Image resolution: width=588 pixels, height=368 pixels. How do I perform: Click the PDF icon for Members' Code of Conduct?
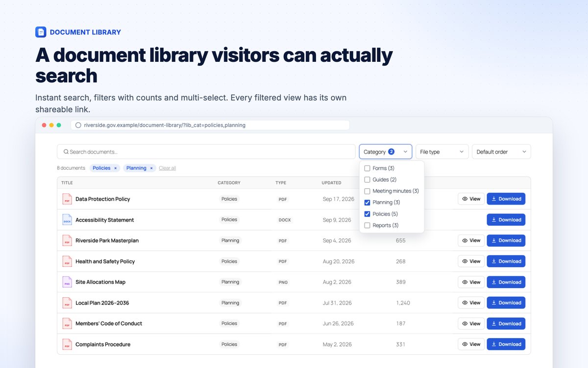click(x=67, y=323)
